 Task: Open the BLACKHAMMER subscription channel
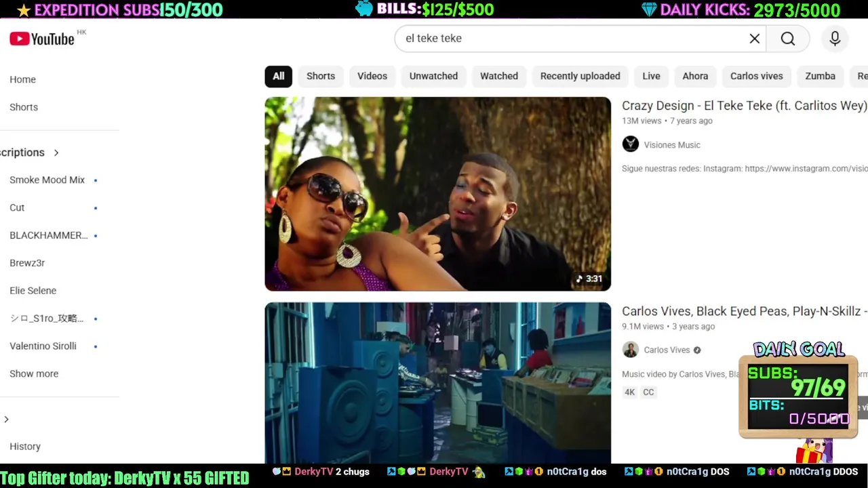coord(49,236)
